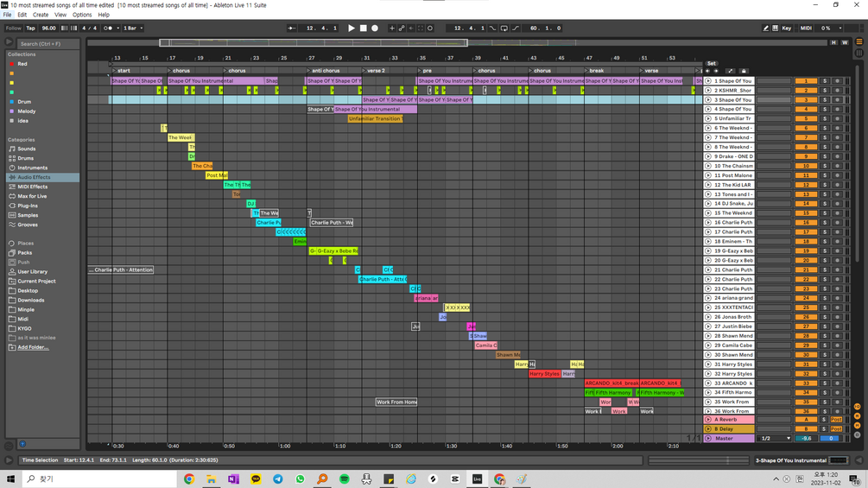868x488 pixels.
Task: Unfold track 33 ARCANDO
Action: click(x=708, y=383)
